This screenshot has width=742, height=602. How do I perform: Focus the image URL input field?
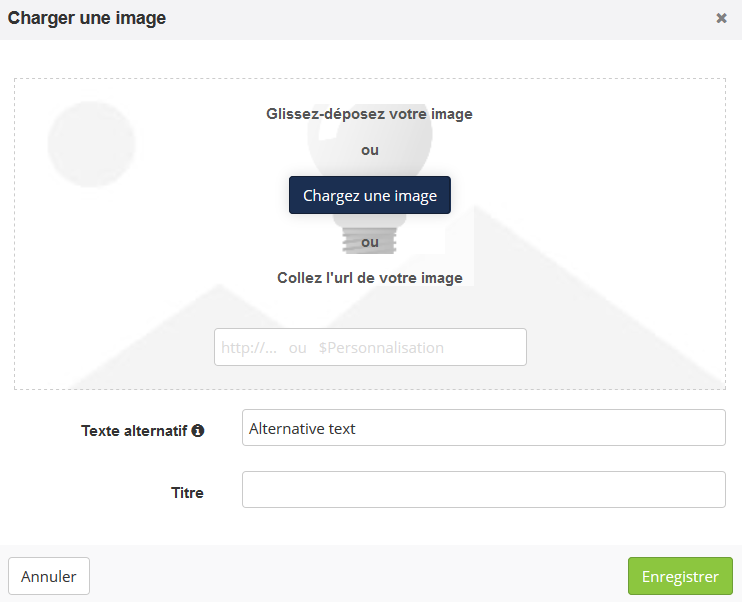pyautogui.click(x=370, y=347)
